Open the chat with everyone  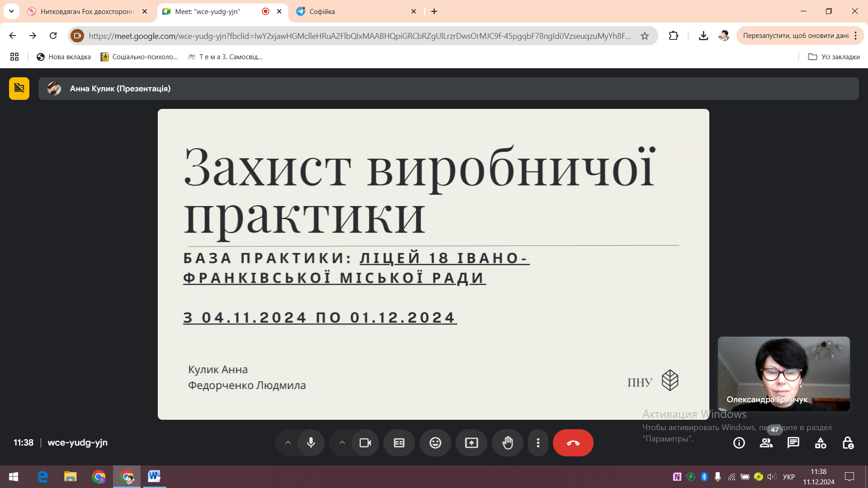coord(793,443)
